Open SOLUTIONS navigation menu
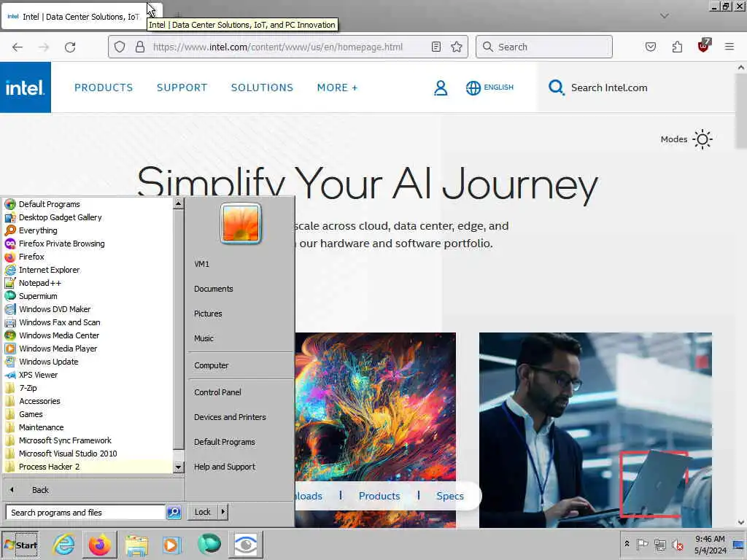Screen dimensions: 747x560 262,87
